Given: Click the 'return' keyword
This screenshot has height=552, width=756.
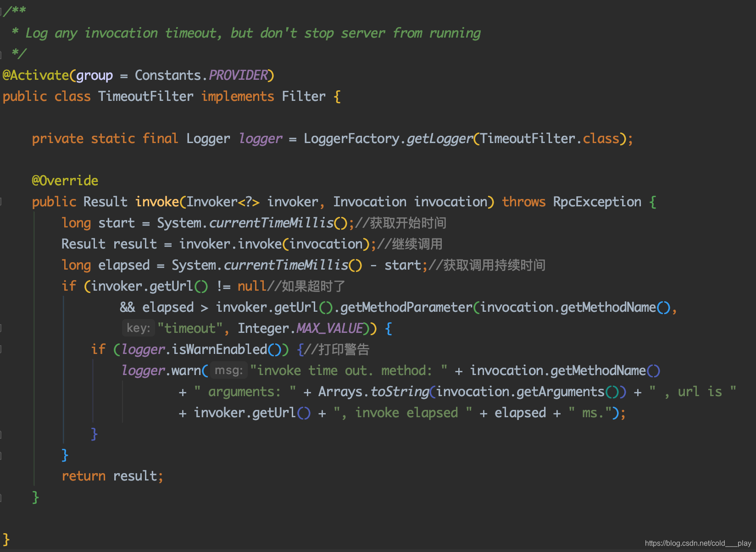Looking at the screenshot, I should (x=83, y=476).
